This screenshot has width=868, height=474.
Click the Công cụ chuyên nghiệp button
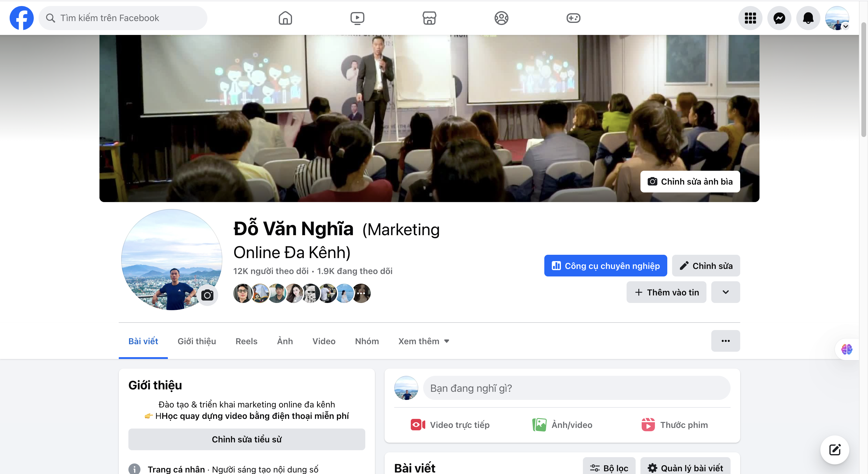tap(605, 266)
